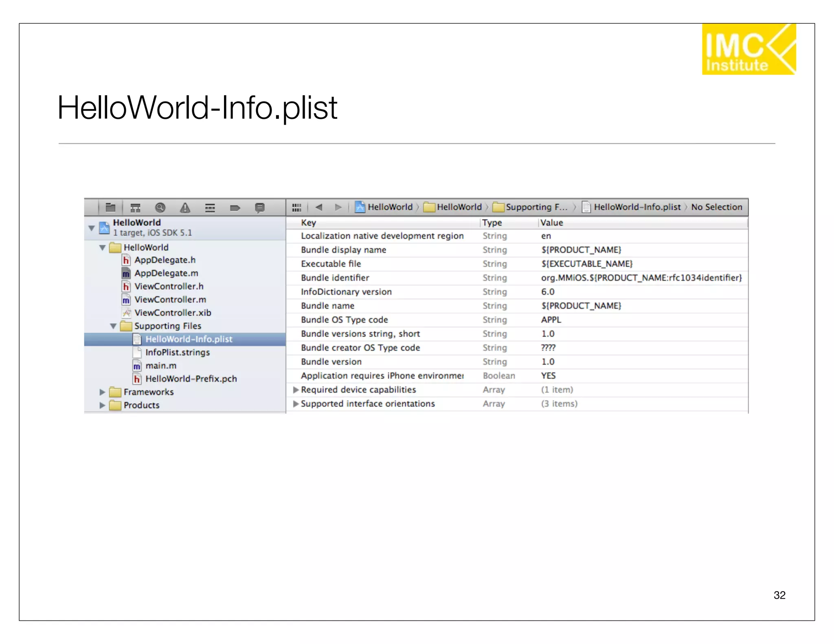Click the org.MMiOS bundle identifier value
Viewport: 834px width, 644px height.
(x=641, y=278)
